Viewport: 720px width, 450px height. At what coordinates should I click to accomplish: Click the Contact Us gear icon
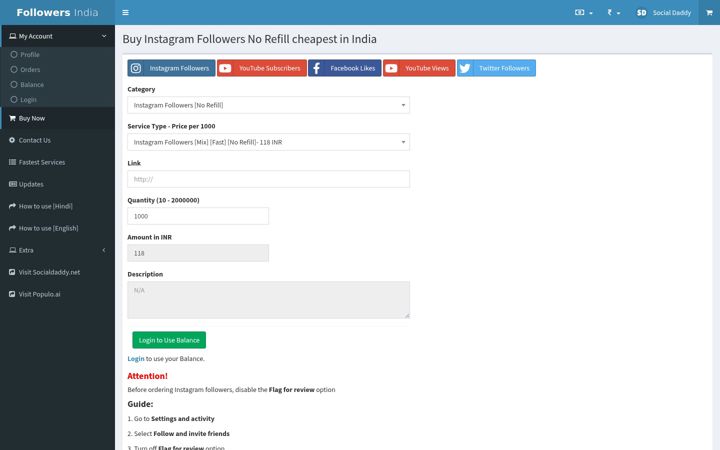click(12, 140)
